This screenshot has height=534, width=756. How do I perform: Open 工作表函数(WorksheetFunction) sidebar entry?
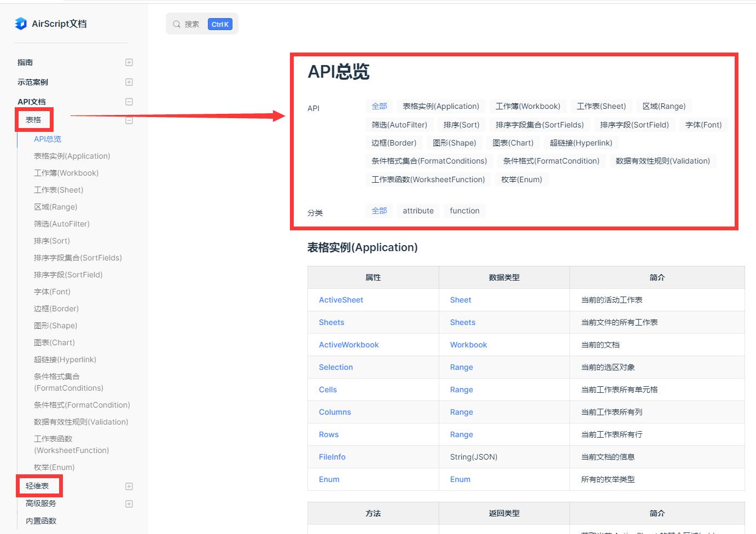[71, 444]
